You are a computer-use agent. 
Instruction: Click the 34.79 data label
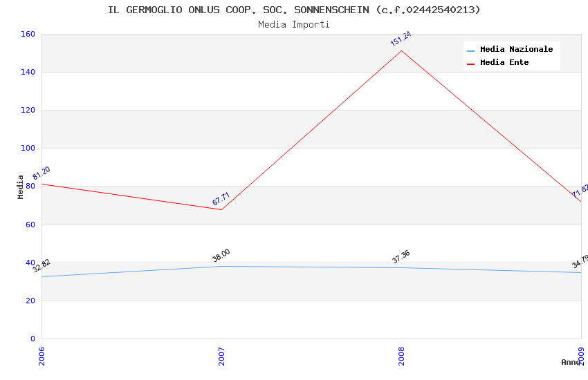pos(580,262)
